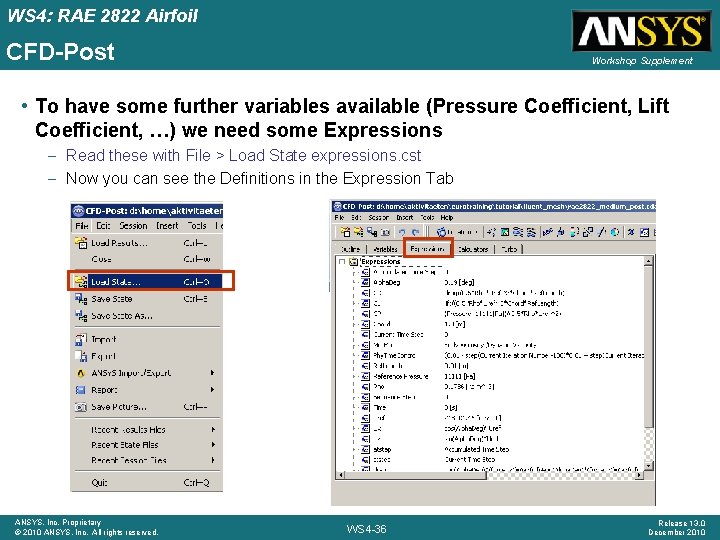The width and height of the screenshot is (720, 540).
Task: Expand the Recent Results Files submenu
Action: pyautogui.click(x=146, y=430)
